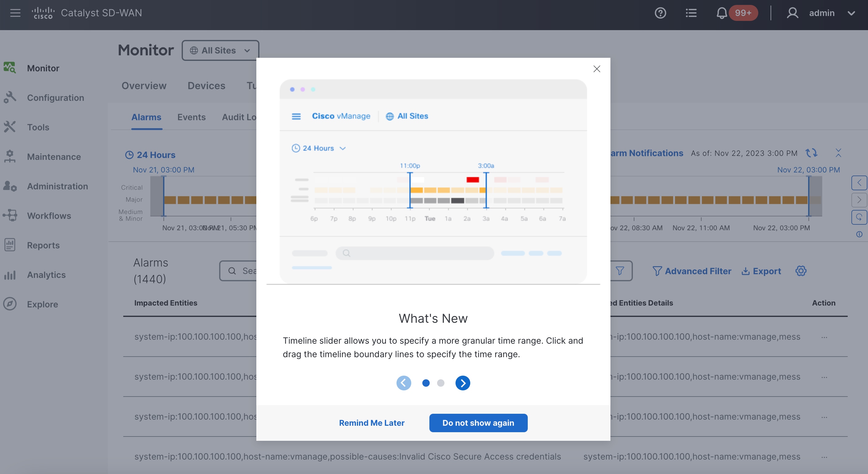Refresh the alarms data
The image size is (868, 474).
point(811,153)
